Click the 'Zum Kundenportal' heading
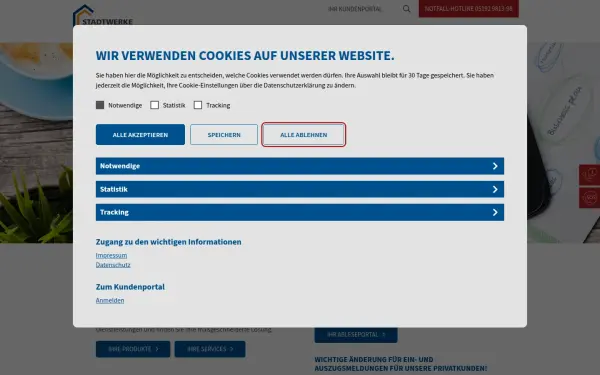The height and width of the screenshot is (375, 600). [130, 287]
